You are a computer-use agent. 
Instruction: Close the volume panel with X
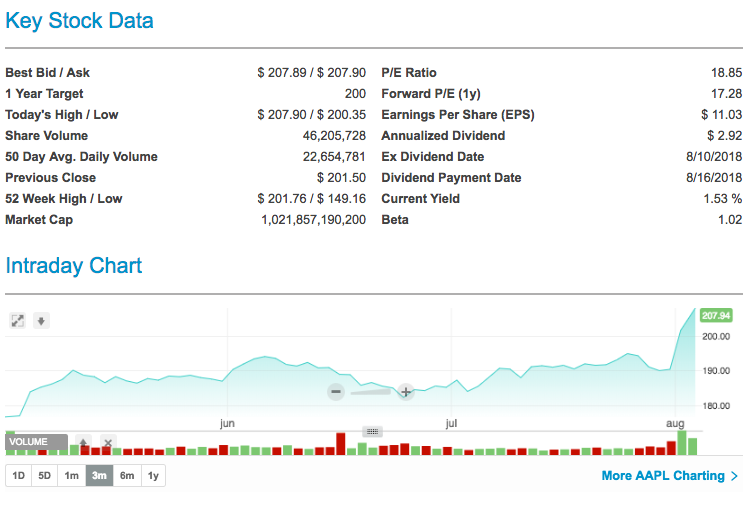(108, 442)
